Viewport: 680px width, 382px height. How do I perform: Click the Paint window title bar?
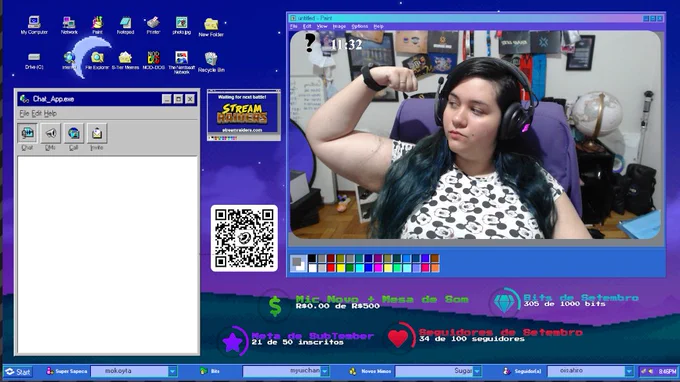coord(476,18)
